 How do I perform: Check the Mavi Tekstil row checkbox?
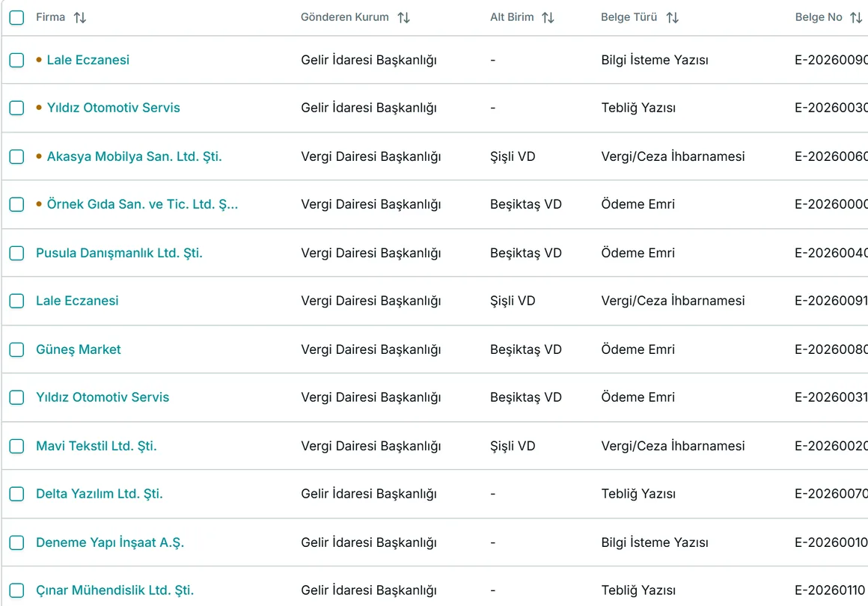16,446
